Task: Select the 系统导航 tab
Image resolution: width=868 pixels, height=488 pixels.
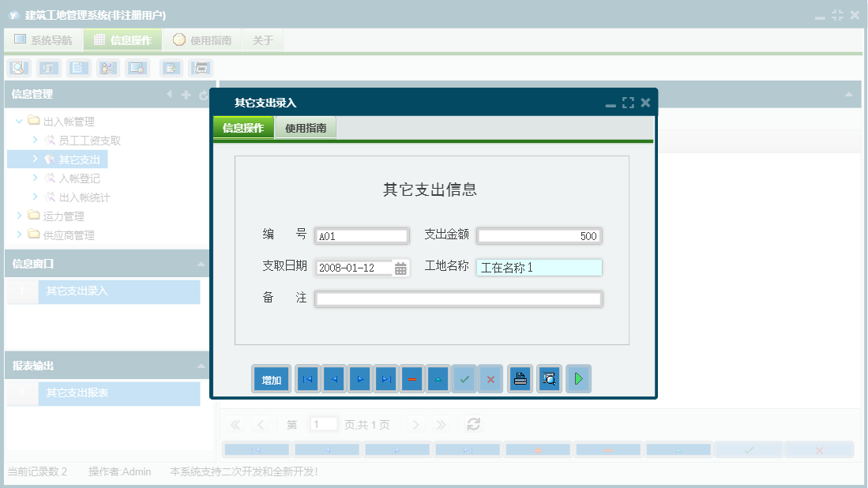Action: [x=43, y=38]
